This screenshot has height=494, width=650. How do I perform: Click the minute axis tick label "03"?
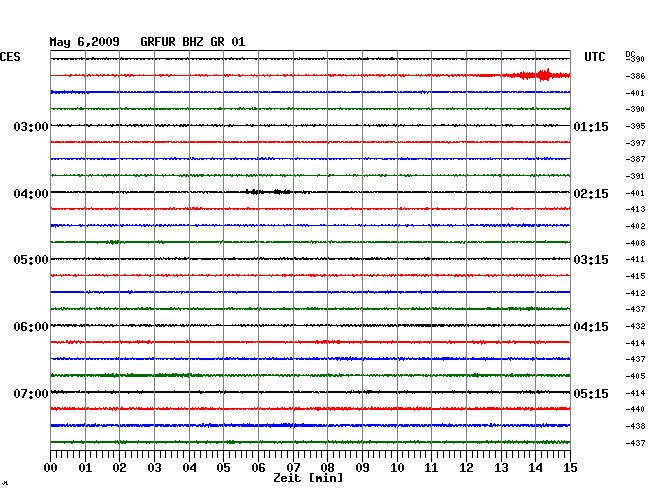point(154,468)
